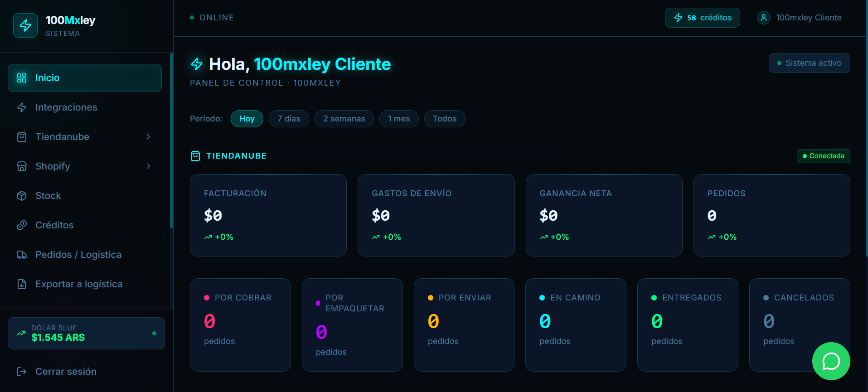Click the Inicio grid icon
The image size is (868, 392).
pyautogui.click(x=22, y=78)
